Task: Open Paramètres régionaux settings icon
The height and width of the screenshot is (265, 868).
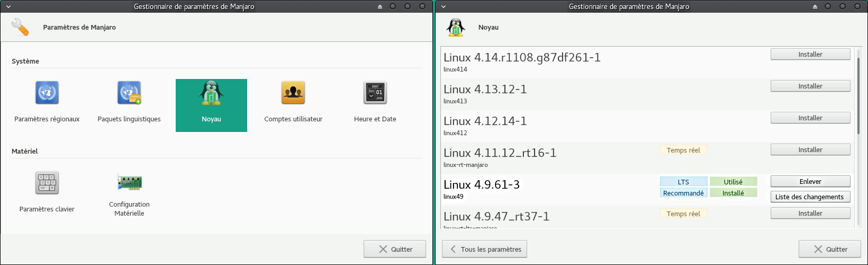Action: point(47,93)
